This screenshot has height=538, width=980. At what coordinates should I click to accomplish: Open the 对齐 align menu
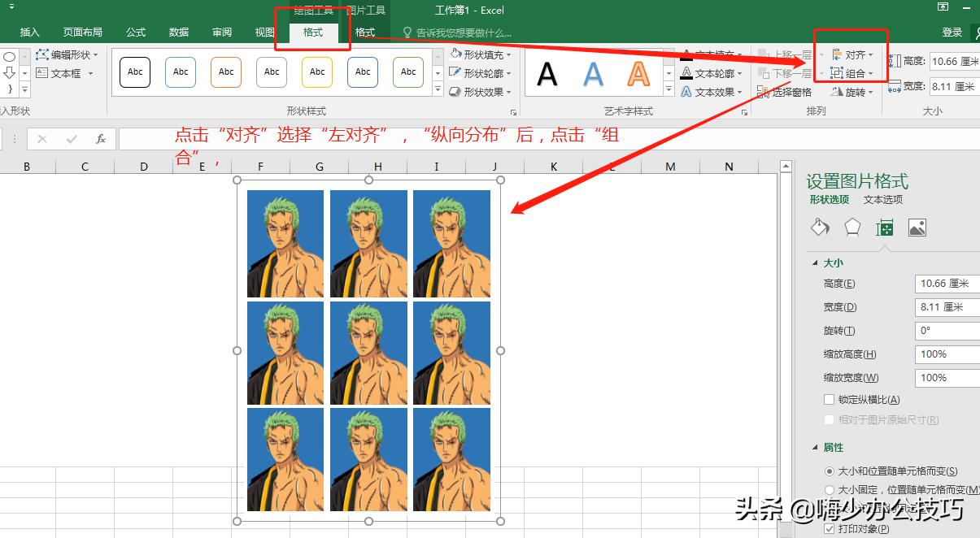[x=852, y=54]
